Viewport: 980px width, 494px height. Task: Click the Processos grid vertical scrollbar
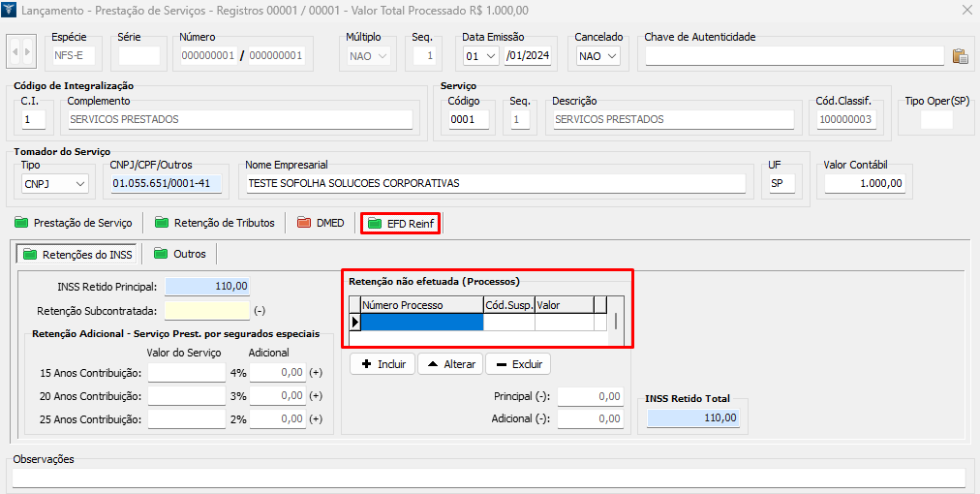614,322
